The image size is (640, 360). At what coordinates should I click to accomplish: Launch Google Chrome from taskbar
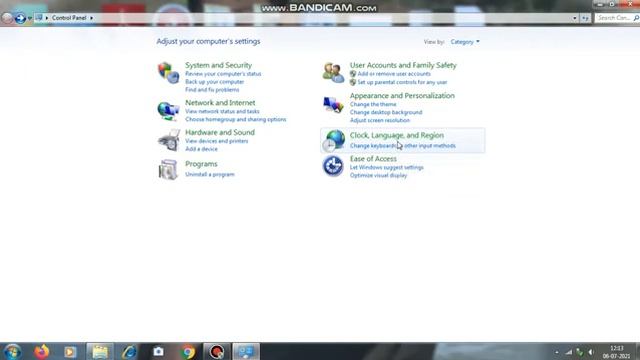pyautogui.click(x=188, y=351)
